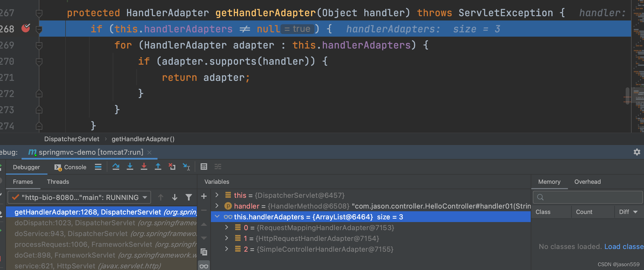Click the Drop Frame icon
Screen dimensions: 644x270
click(x=172, y=167)
